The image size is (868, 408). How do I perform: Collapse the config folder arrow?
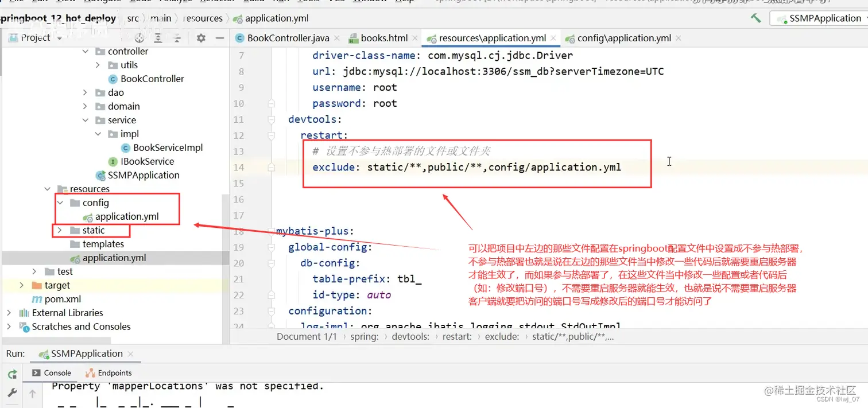(x=60, y=203)
